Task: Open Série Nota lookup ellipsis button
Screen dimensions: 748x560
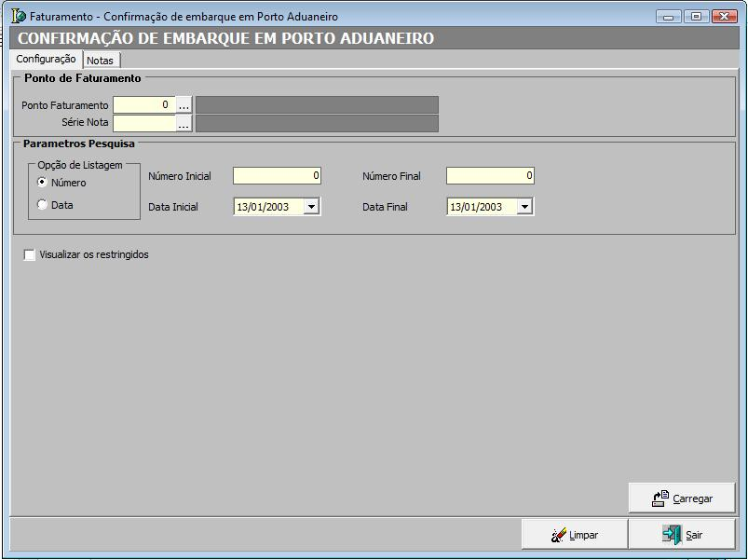Action: click(184, 123)
